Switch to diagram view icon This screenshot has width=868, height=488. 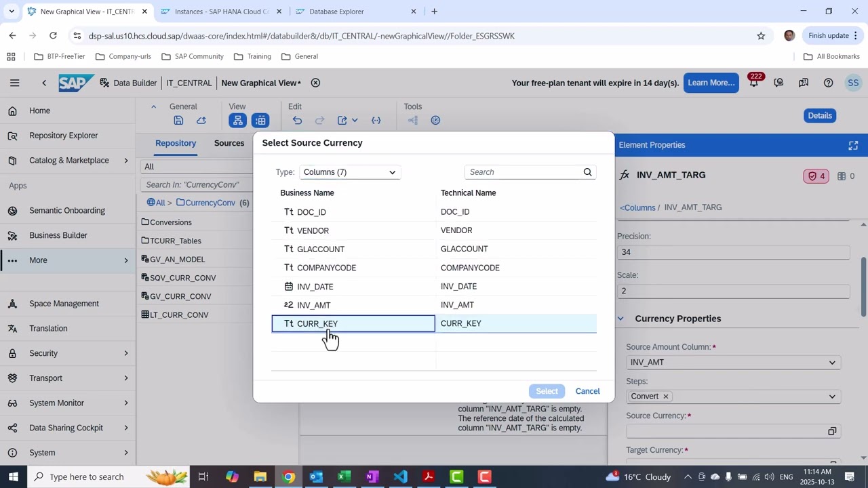tap(237, 120)
